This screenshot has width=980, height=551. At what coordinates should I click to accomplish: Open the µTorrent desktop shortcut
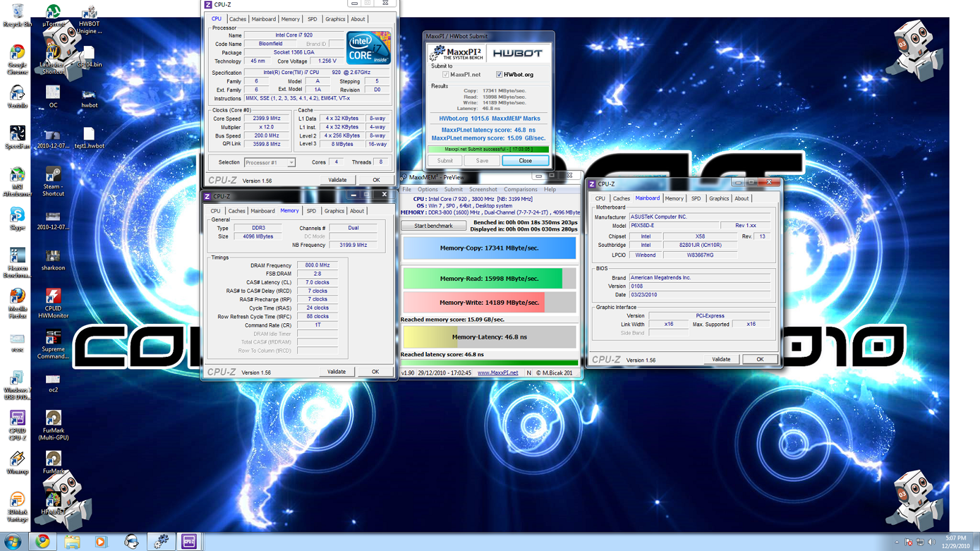coord(53,15)
